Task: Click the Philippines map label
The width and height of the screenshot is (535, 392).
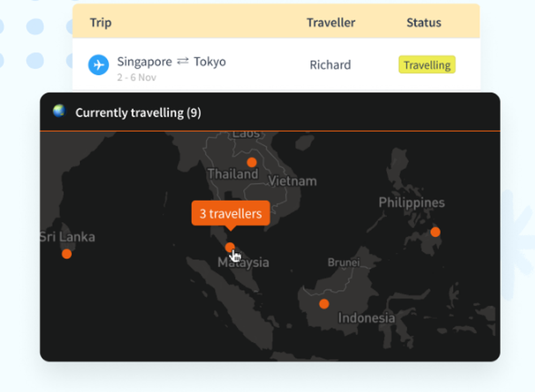Action: tap(411, 203)
